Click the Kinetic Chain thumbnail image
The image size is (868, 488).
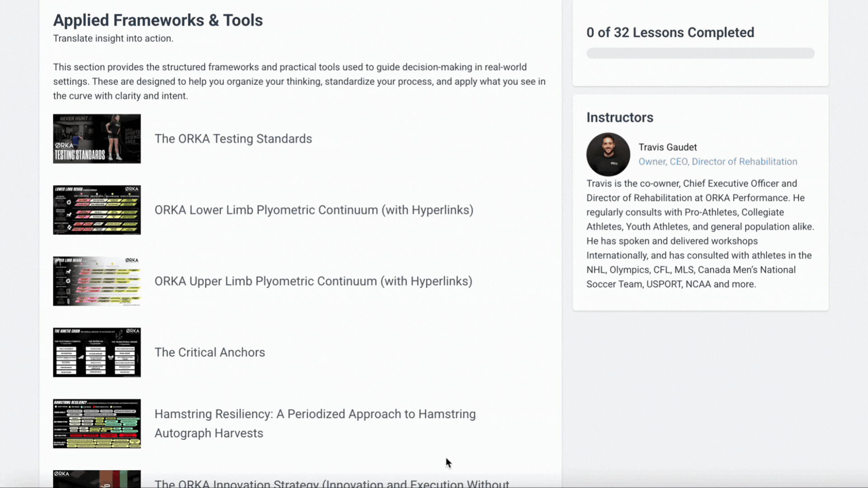[97, 352]
